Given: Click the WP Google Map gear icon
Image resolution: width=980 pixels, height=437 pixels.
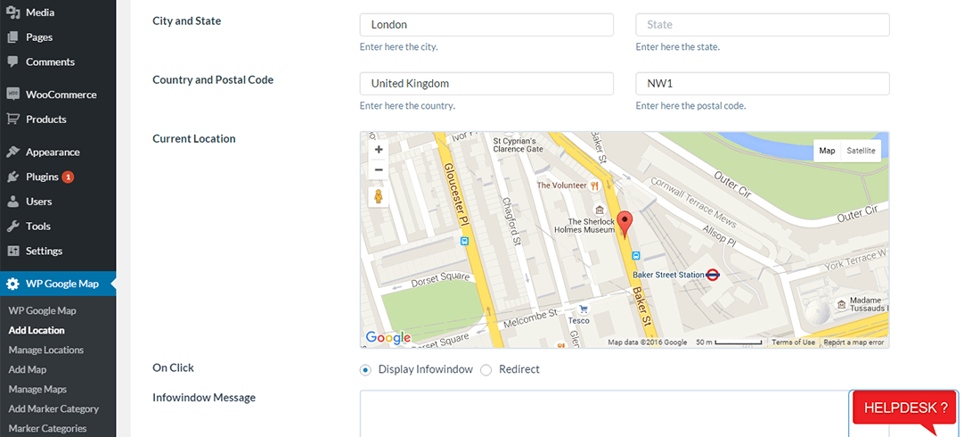Looking at the screenshot, I should coord(12,284).
